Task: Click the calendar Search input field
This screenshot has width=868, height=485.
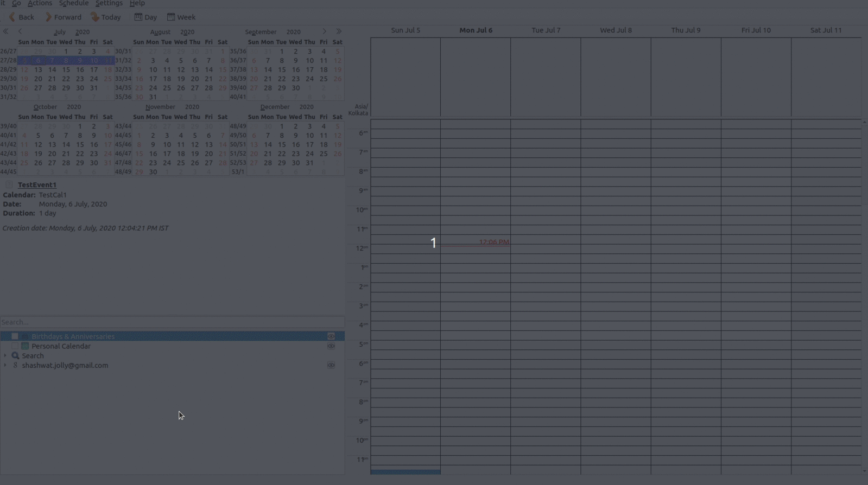Action: click(x=172, y=322)
